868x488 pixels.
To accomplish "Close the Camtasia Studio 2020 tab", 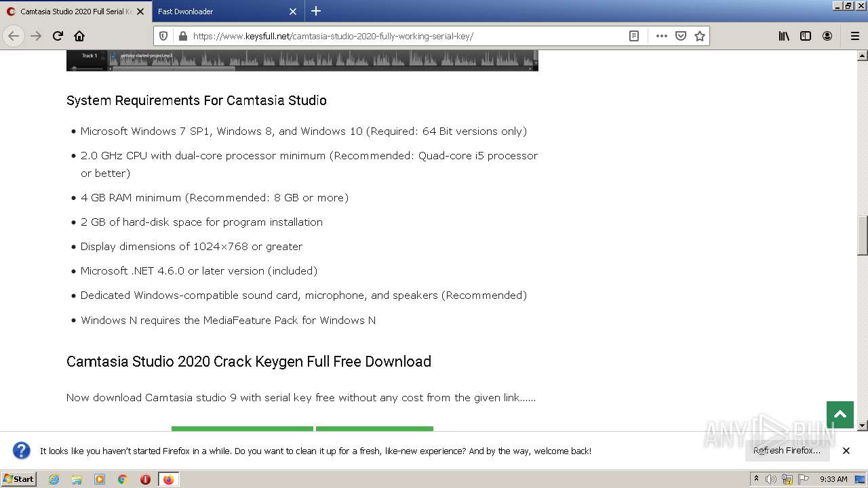I will pos(140,12).
